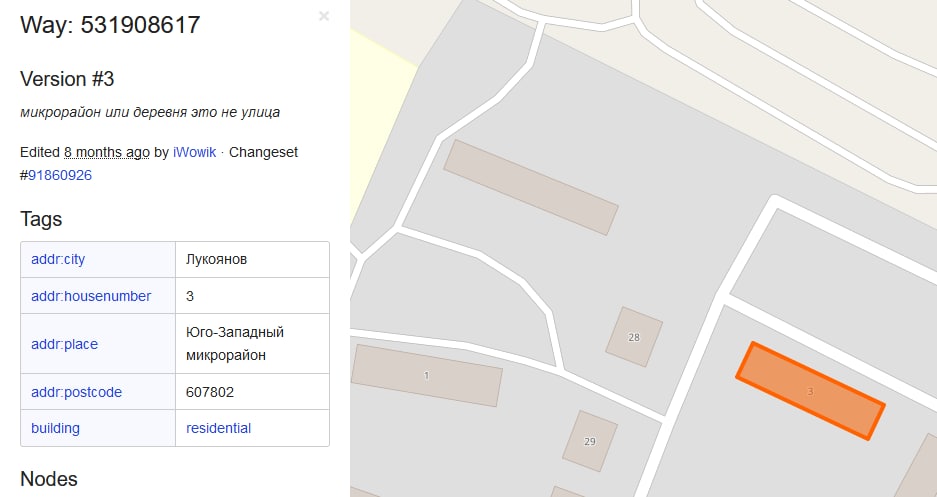Click the Version #3 heading
This screenshot has width=937, height=497.
pyautogui.click(x=67, y=79)
